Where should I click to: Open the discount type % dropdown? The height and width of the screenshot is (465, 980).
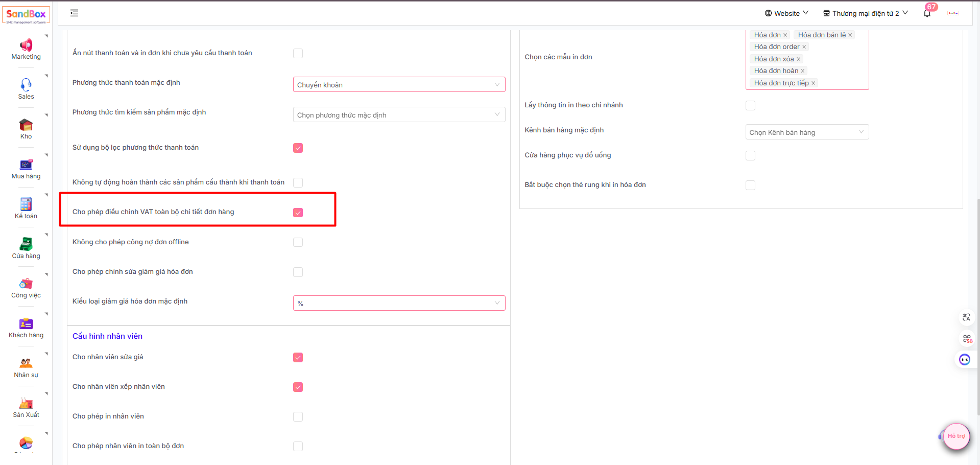pyautogui.click(x=399, y=303)
